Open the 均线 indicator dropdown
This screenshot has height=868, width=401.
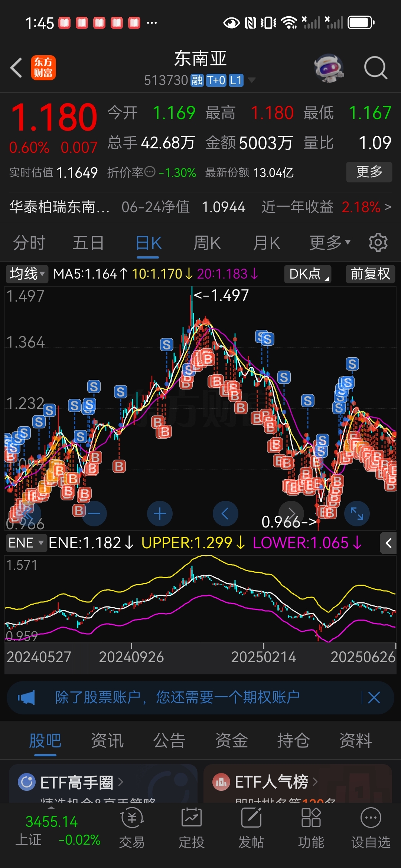tap(27, 274)
